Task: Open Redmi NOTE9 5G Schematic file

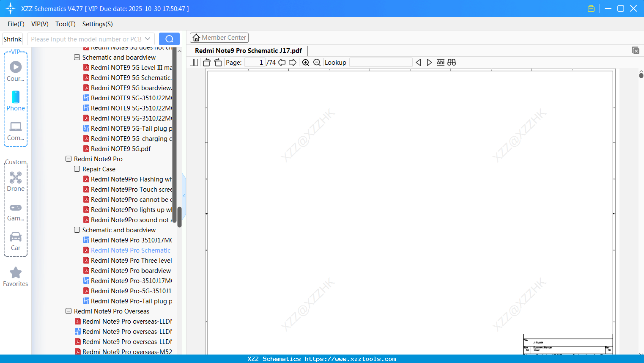Action: pyautogui.click(x=128, y=78)
